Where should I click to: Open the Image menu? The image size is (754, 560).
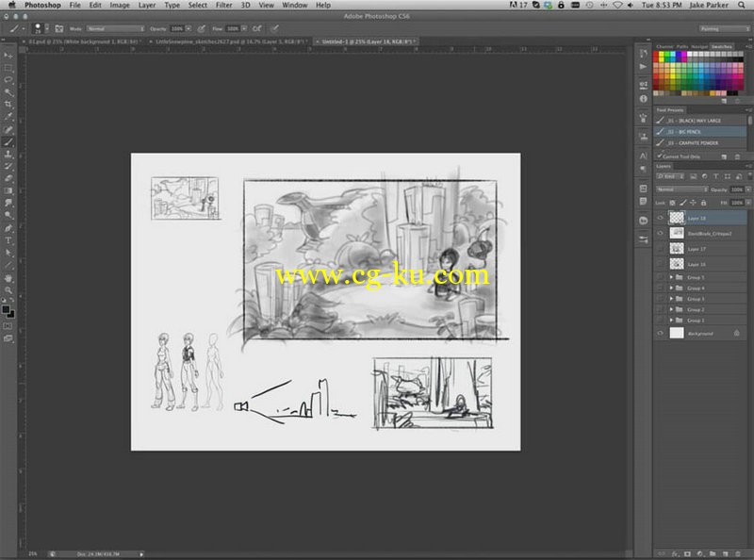[120, 5]
